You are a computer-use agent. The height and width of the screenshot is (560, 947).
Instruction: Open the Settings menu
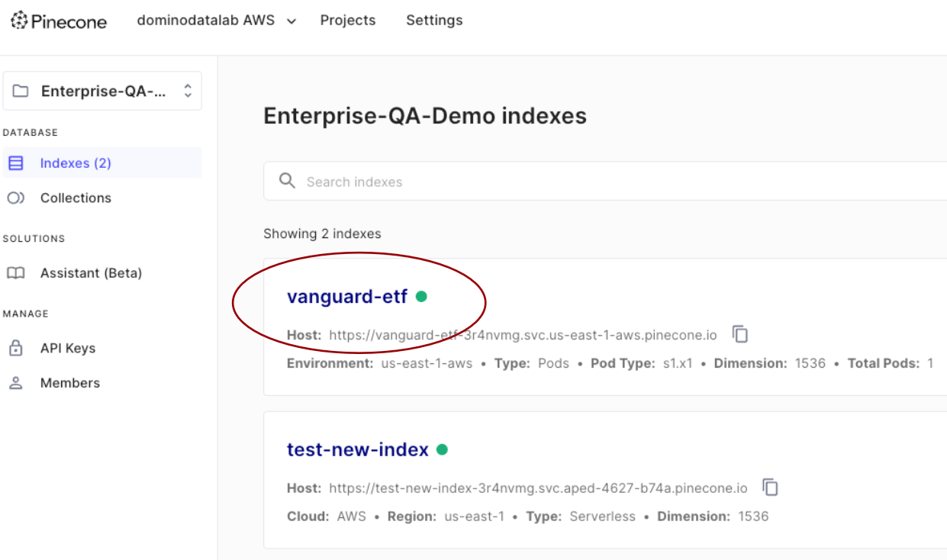tap(434, 21)
